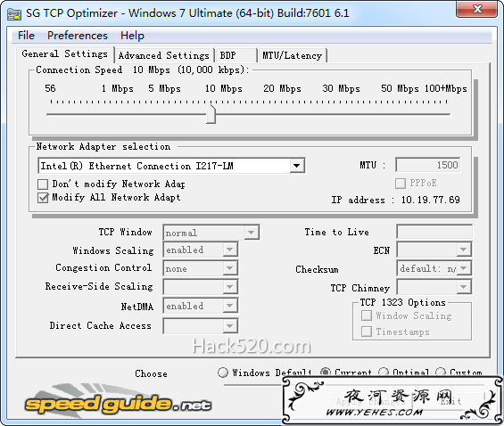Switch to the BDP tab
Viewport: 504px width, 426px height.
point(236,55)
